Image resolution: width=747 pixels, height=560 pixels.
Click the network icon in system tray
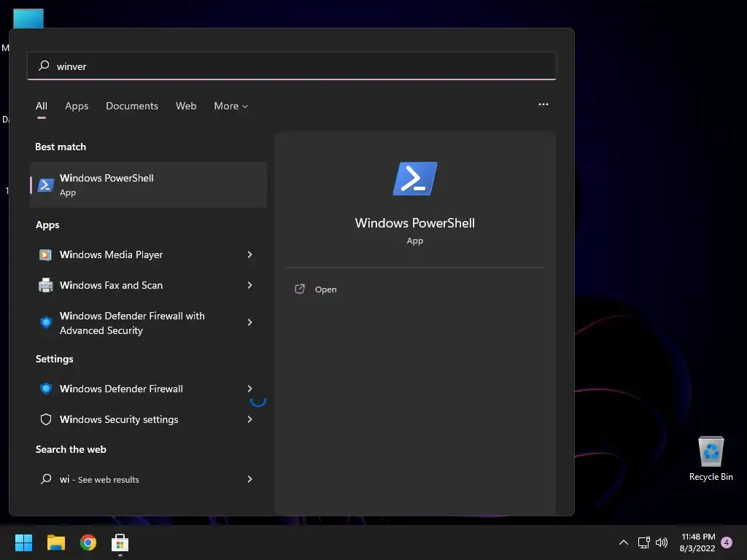(x=643, y=542)
